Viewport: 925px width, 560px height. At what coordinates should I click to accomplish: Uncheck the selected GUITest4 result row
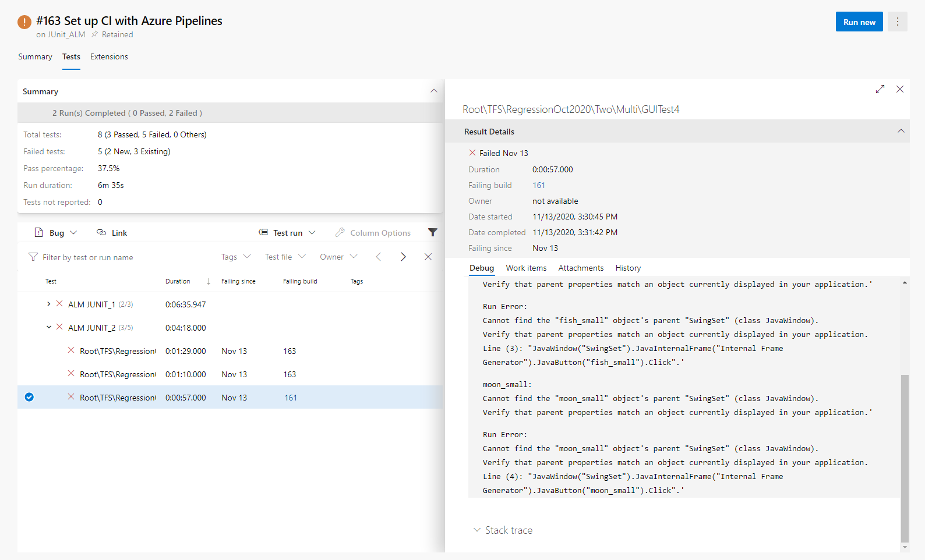29,398
